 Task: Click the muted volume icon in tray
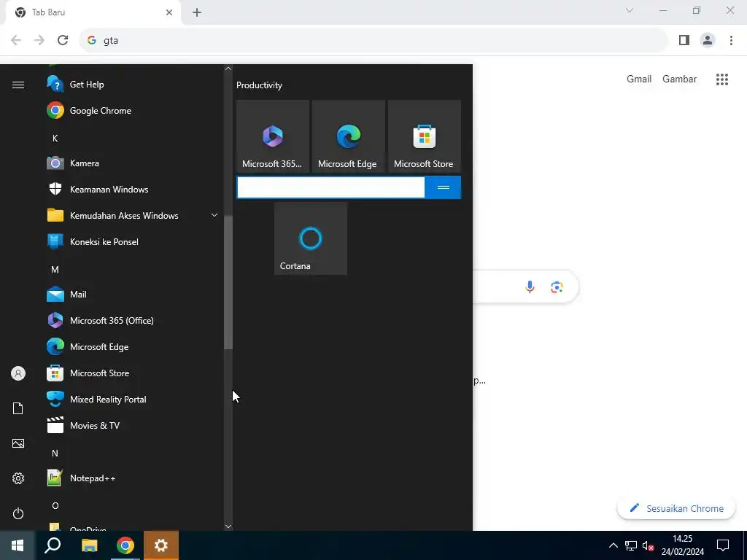tap(648, 545)
